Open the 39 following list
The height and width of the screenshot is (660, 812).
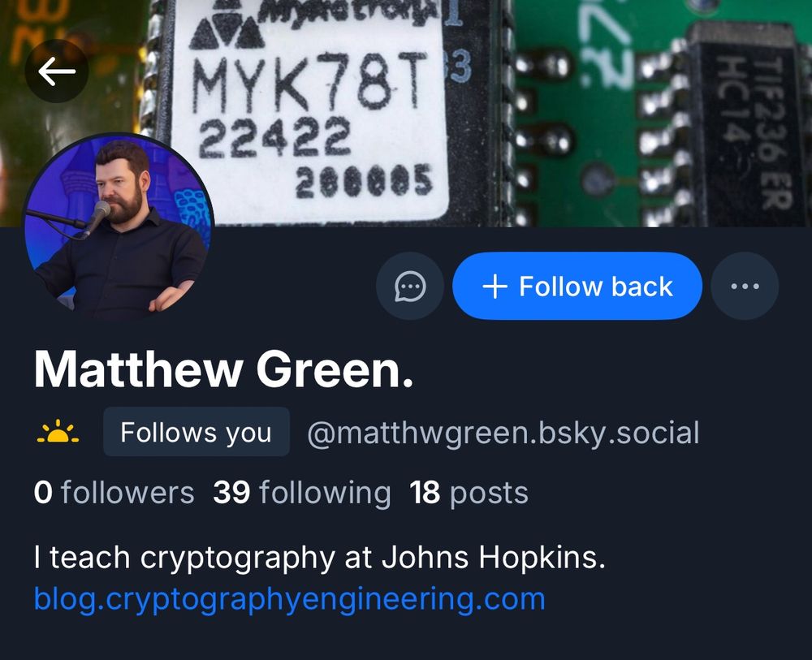click(x=302, y=492)
